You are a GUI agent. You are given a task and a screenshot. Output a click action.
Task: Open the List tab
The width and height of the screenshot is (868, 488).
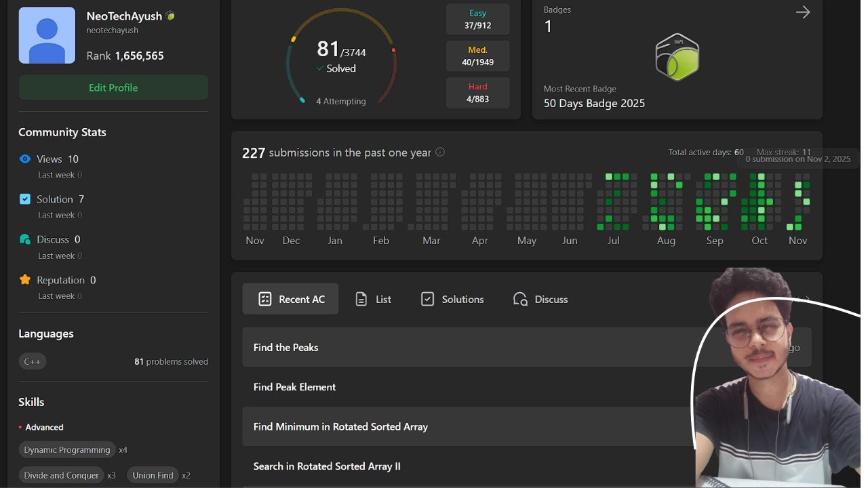pos(374,299)
